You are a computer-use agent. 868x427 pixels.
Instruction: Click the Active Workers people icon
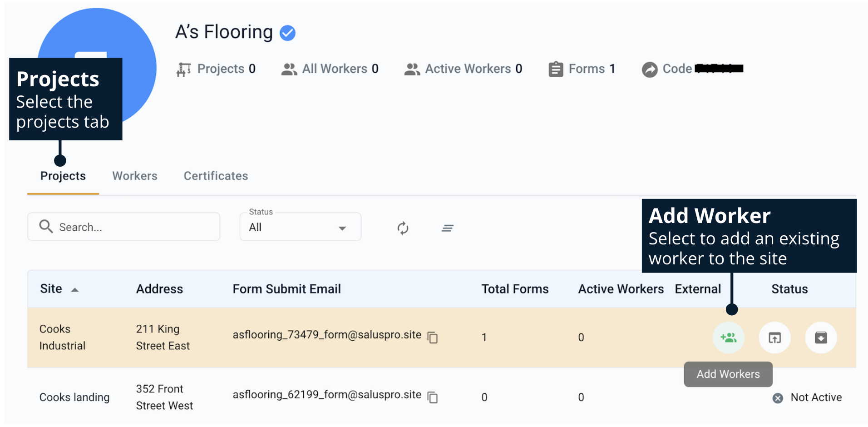(412, 69)
